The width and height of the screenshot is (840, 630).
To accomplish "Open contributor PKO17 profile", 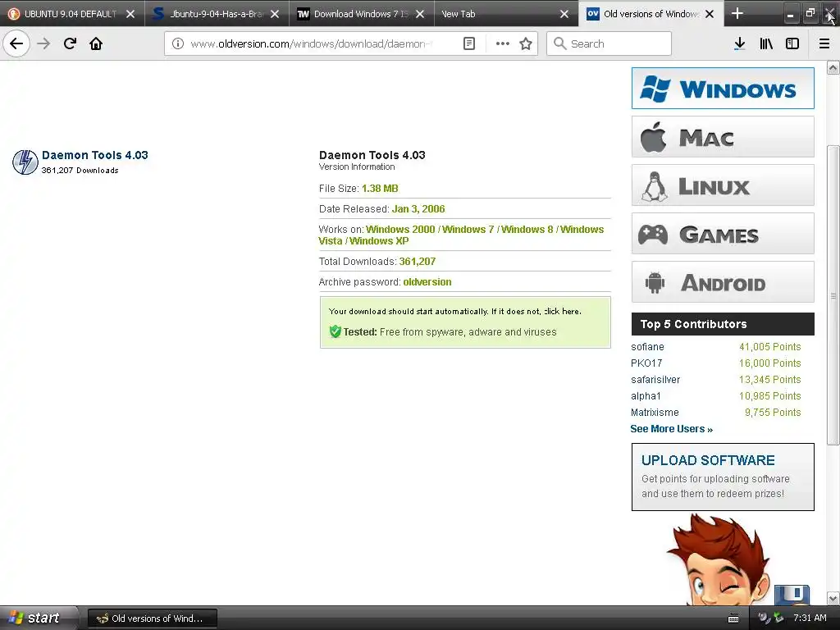I will [x=646, y=363].
